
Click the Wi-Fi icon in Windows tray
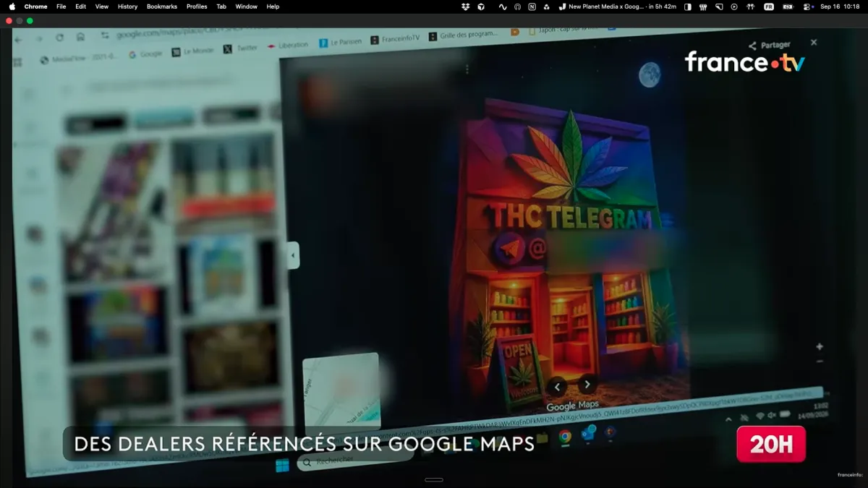click(759, 416)
